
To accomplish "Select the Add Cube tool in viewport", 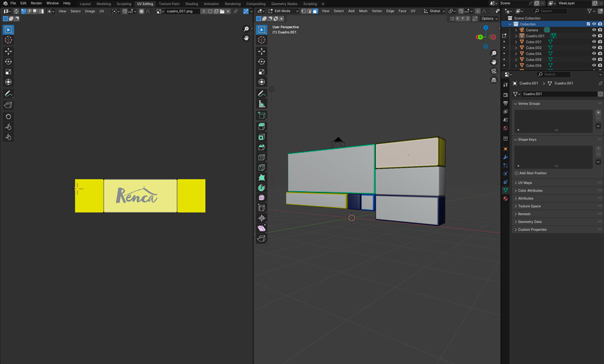I will [x=262, y=116].
